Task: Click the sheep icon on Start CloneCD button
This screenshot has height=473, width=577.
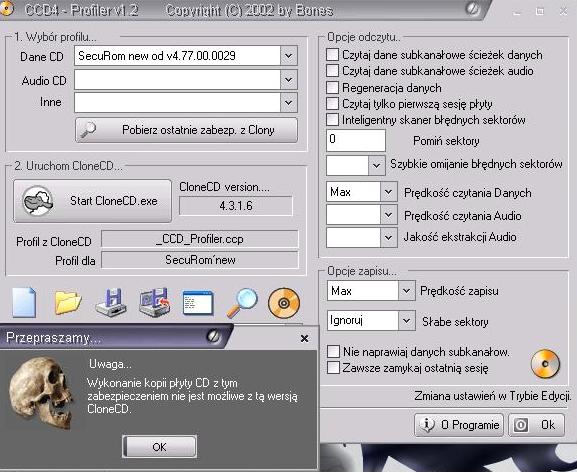Action: 37,201
